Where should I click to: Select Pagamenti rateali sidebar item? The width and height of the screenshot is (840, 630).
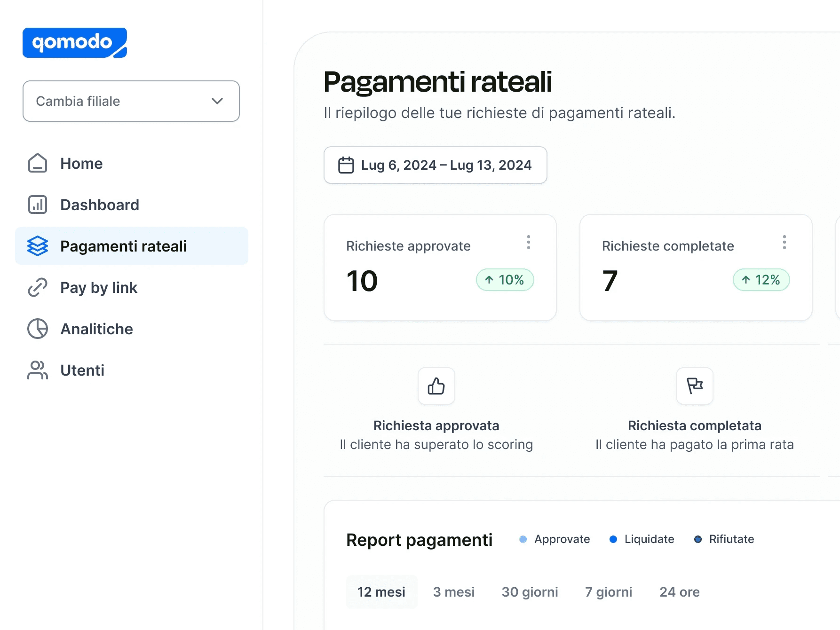click(132, 246)
